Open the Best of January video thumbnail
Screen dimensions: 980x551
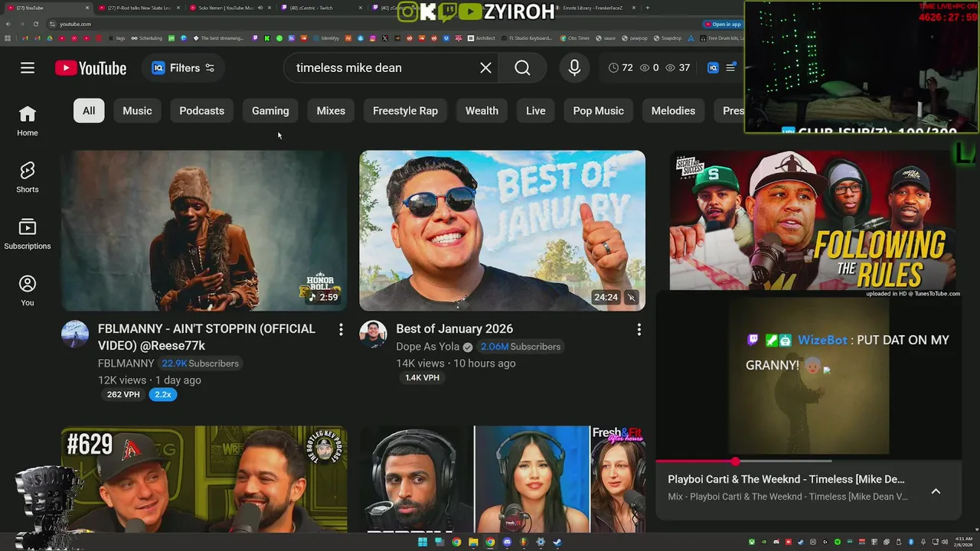(502, 230)
